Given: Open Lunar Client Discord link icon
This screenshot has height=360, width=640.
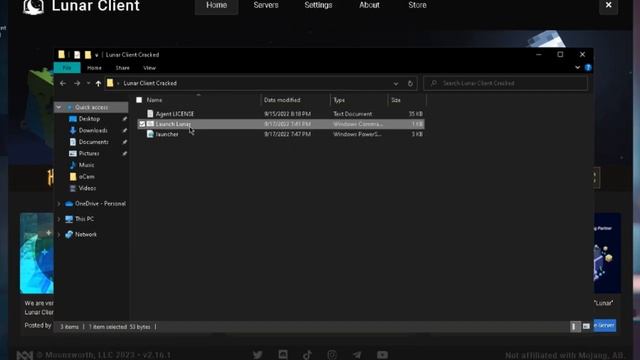Looking at the screenshot, I should point(282,355).
